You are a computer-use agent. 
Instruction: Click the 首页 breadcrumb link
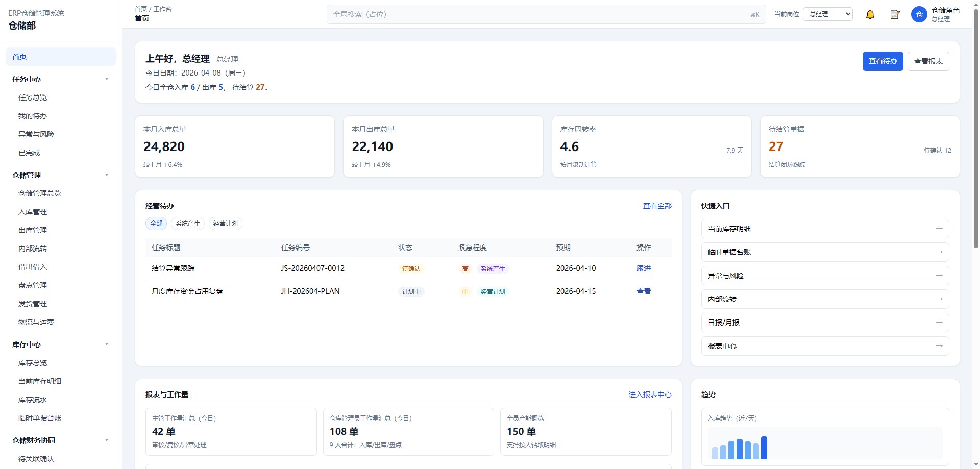coord(141,9)
